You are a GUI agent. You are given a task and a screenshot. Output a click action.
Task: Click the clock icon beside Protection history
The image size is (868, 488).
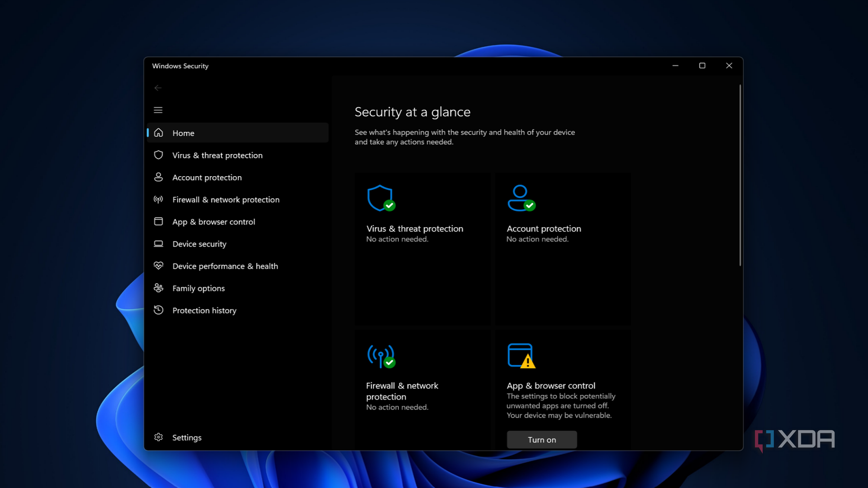pyautogui.click(x=158, y=310)
